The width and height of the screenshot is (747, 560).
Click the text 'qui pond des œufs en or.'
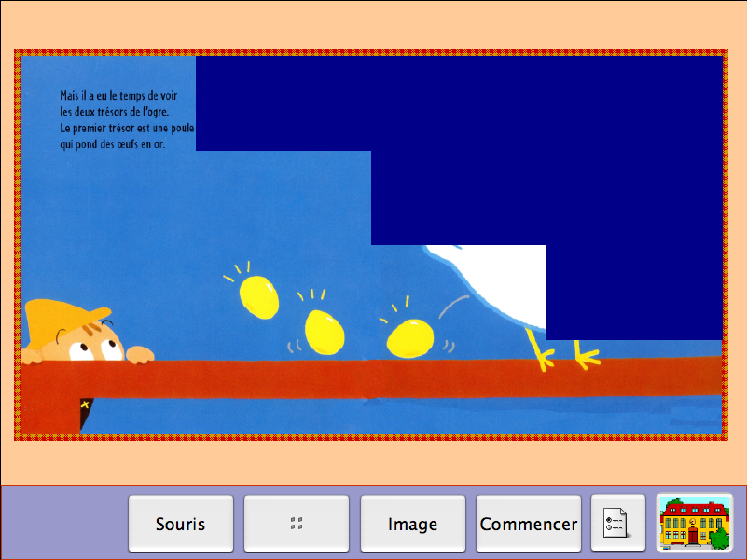pyautogui.click(x=113, y=143)
